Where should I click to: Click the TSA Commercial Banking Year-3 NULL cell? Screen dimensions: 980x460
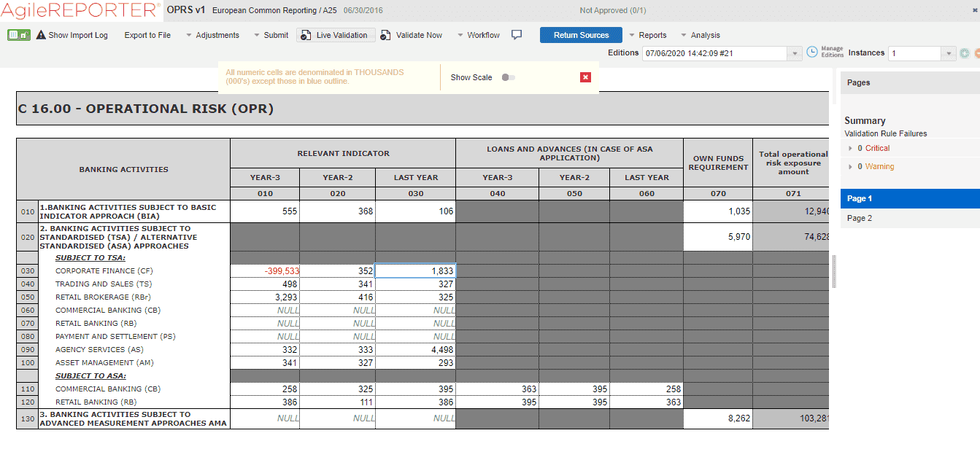click(265, 310)
